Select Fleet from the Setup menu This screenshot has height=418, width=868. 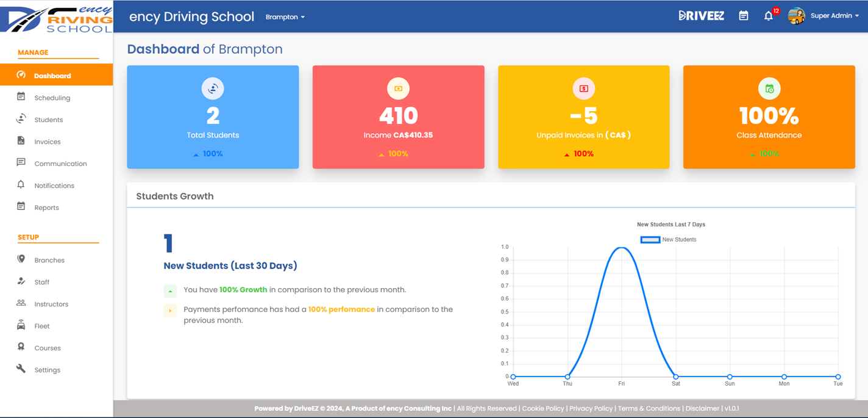tap(42, 325)
